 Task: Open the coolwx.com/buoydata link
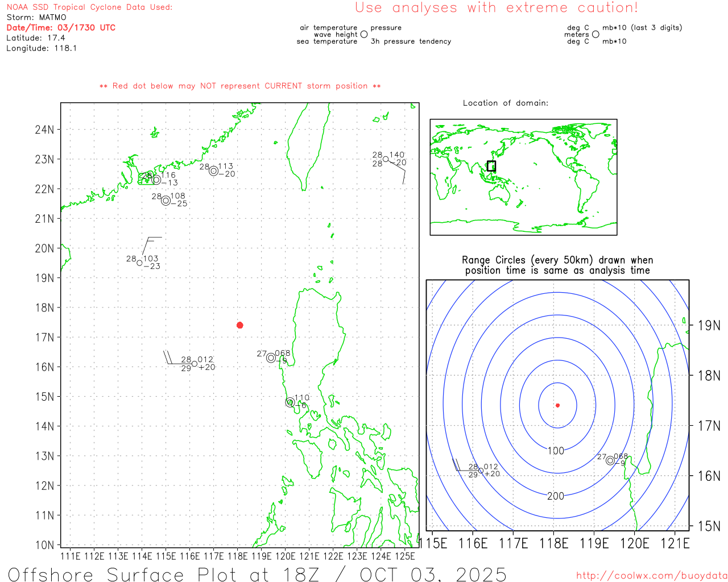(652, 576)
